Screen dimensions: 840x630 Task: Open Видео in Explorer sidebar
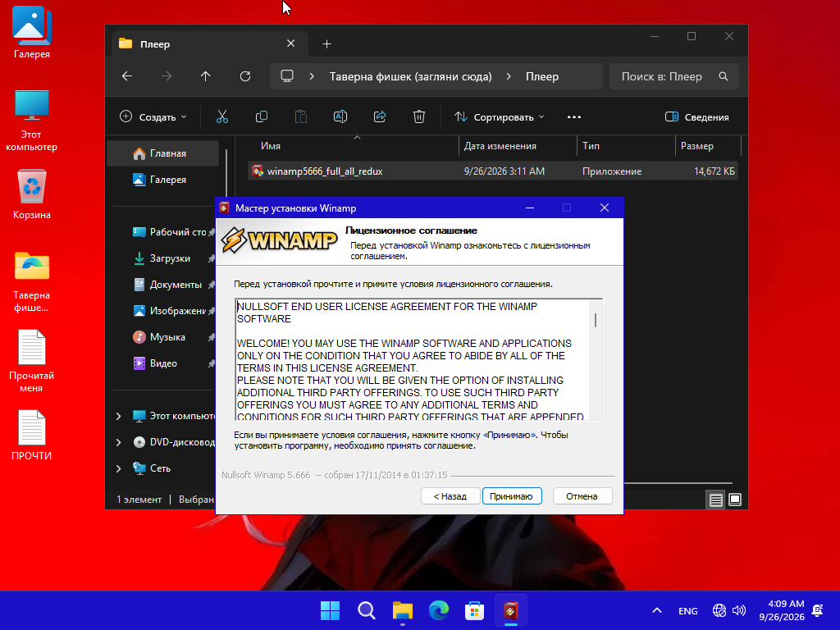pos(163,363)
